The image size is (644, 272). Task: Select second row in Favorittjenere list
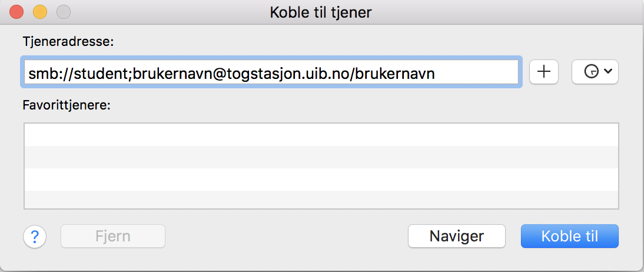click(321, 157)
